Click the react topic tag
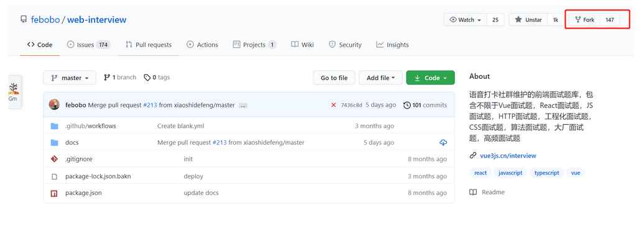Viewport: 644px width, 226px height. (x=480, y=173)
